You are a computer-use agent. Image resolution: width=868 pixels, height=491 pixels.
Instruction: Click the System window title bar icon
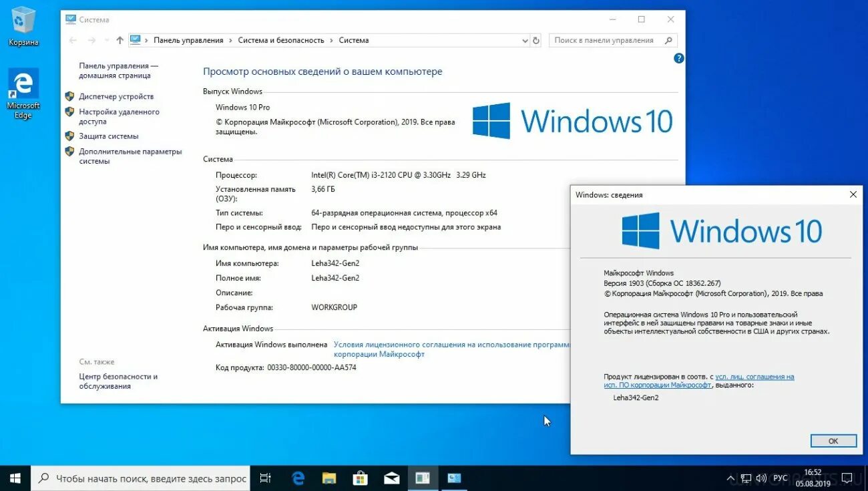point(70,19)
